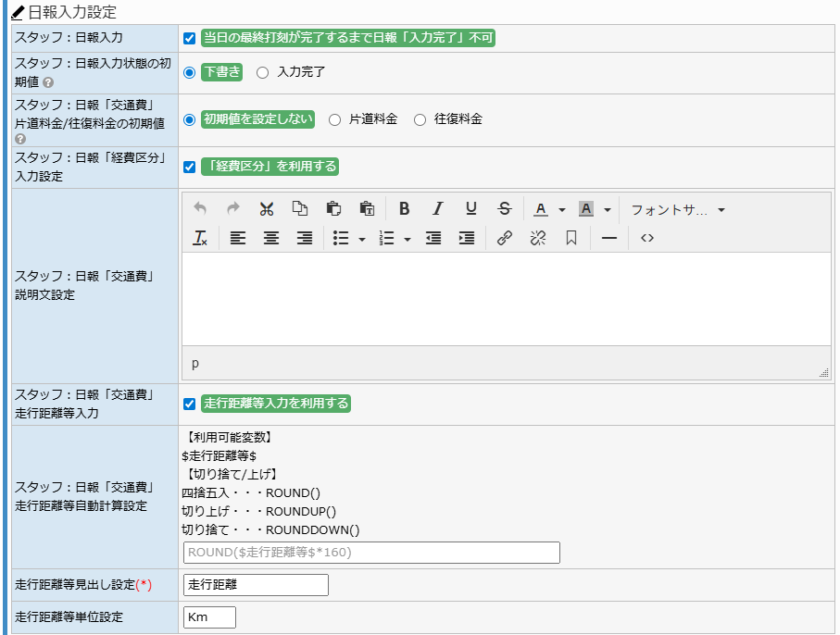The image size is (840, 635).
Task: Select the 下書き radio button
Action: click(x=189, y=72)
